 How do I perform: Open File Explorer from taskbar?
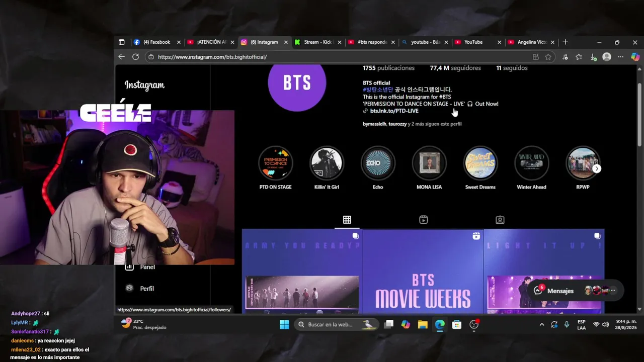(x=423, y=325)
